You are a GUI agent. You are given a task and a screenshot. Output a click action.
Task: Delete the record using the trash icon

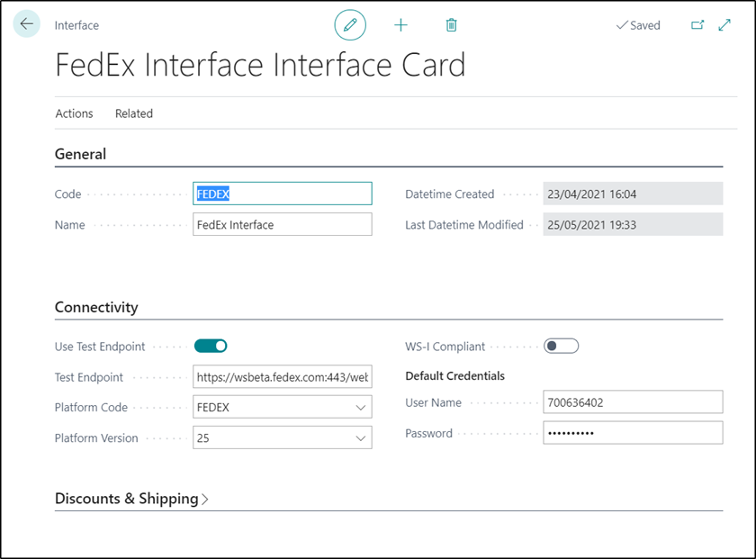(451, 25)
